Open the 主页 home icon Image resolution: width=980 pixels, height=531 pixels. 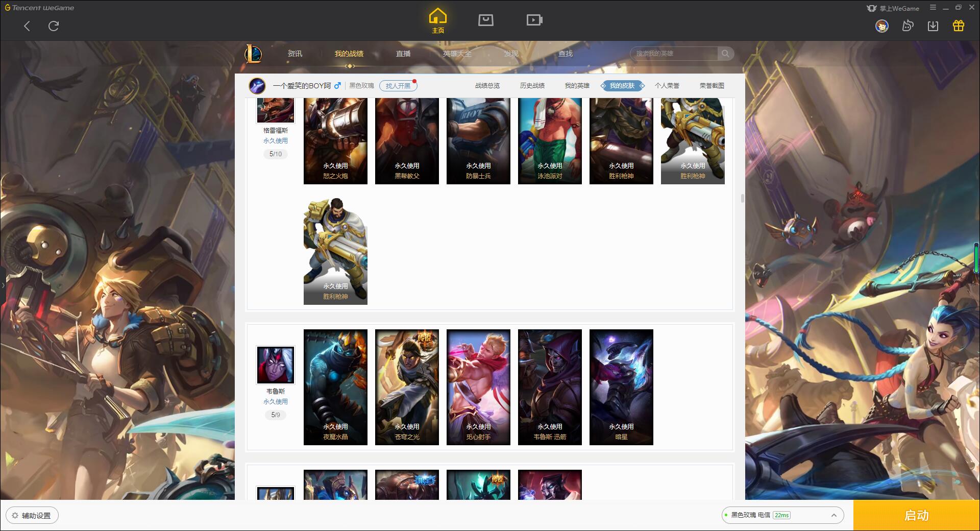438,21
